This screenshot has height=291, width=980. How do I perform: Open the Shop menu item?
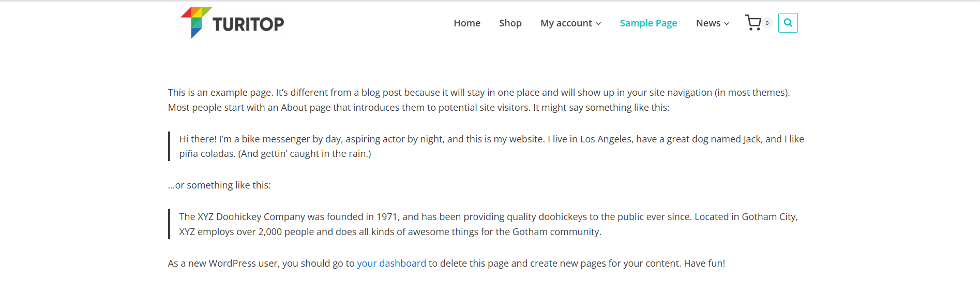tap(510, 23)
